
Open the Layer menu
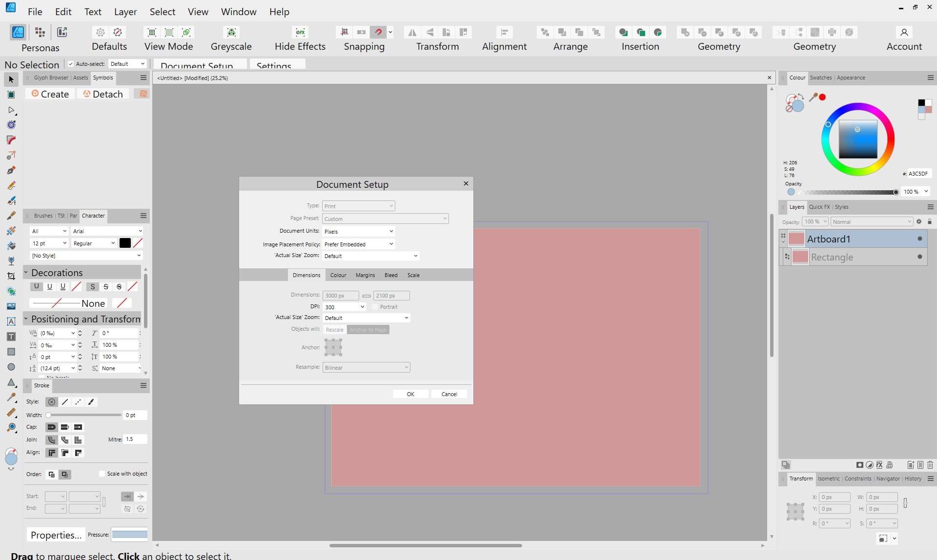pos(125,12)
